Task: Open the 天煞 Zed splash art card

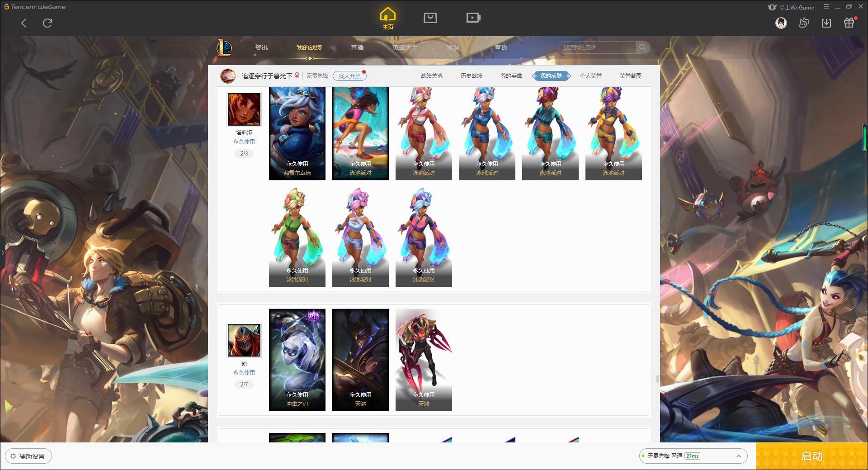Action: (360, 360)
